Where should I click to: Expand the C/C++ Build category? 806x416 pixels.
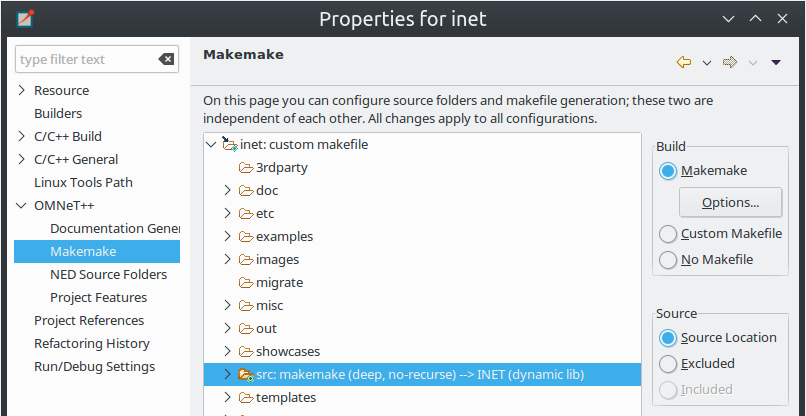coord(21,136)
